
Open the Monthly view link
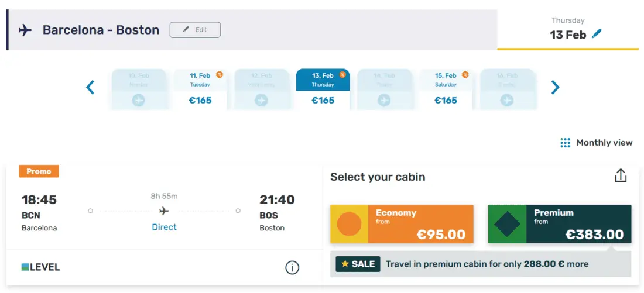604,143
